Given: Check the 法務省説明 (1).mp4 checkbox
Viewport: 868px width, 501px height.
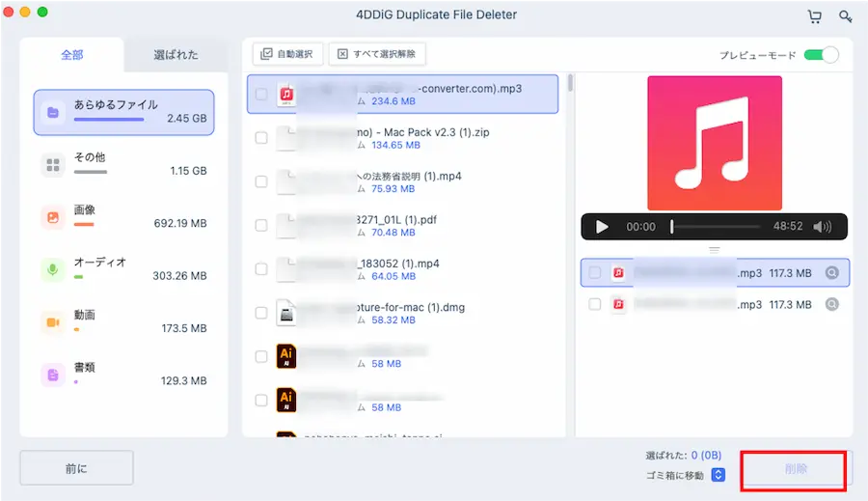Looking at the screenshot, I should 261,181.
